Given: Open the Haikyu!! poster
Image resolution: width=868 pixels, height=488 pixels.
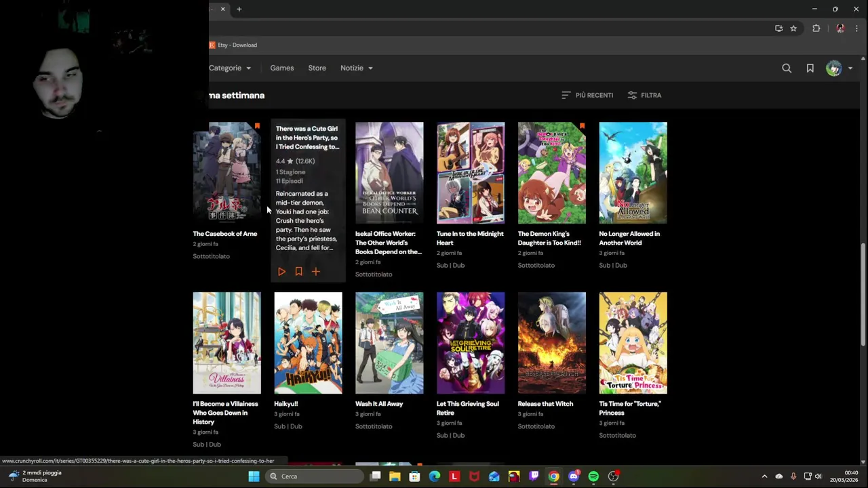Looking at the screenshot, I should coord(308,343).
